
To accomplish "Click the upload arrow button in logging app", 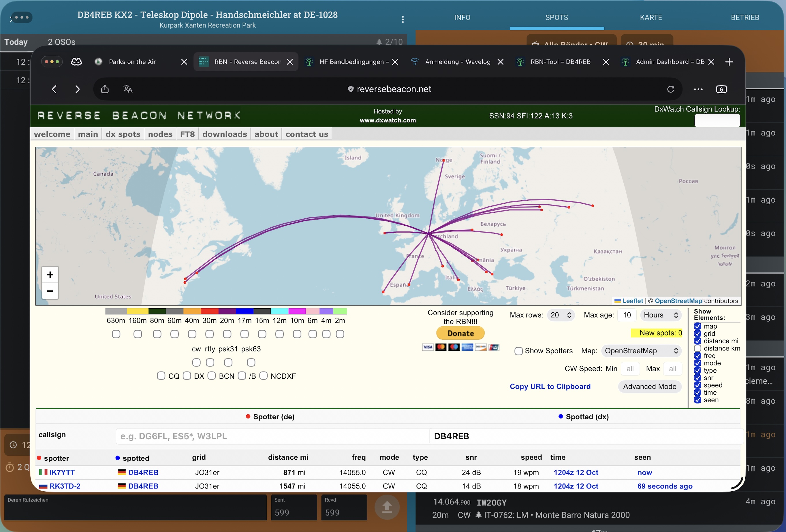I will pos(387,507).
